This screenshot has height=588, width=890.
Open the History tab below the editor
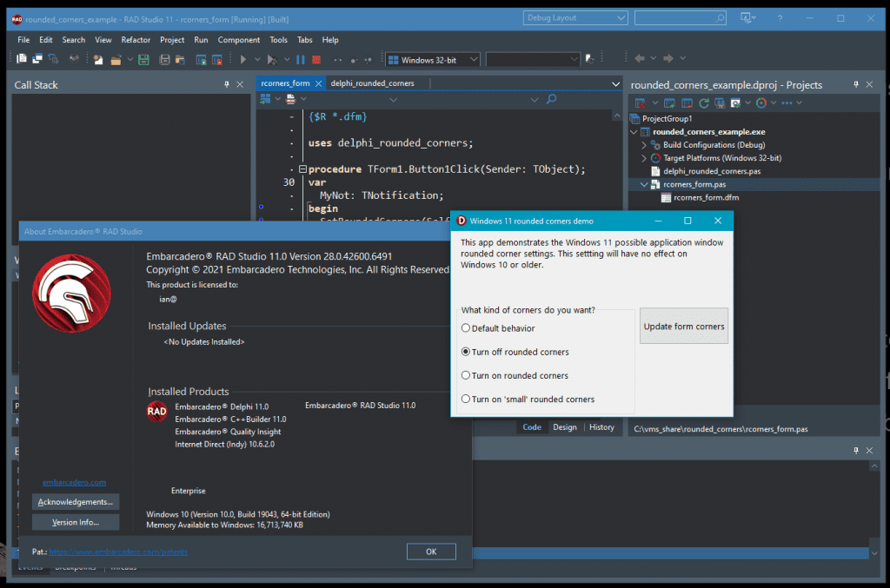coord(601,427)
